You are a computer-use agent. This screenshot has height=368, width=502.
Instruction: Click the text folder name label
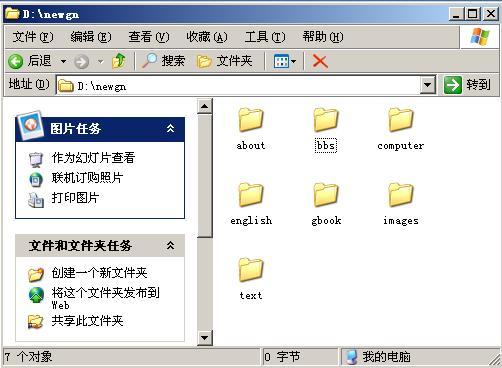pos(251,295)
